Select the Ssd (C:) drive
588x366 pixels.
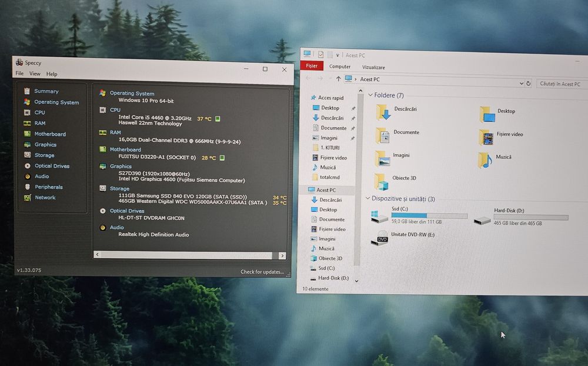point(419,215)
